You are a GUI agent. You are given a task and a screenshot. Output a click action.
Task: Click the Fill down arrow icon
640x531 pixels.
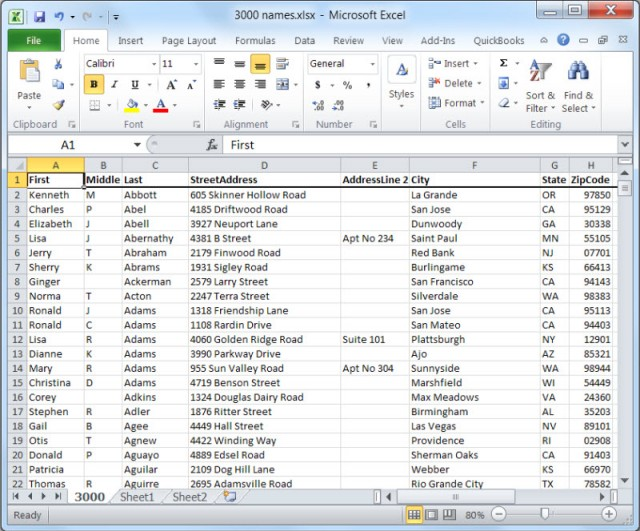click(504, 83)
